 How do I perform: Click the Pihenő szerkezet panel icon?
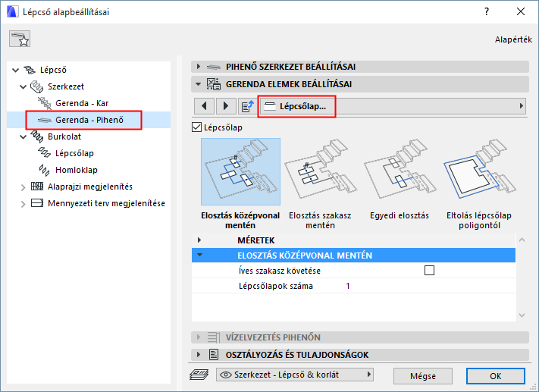point(214,67)
